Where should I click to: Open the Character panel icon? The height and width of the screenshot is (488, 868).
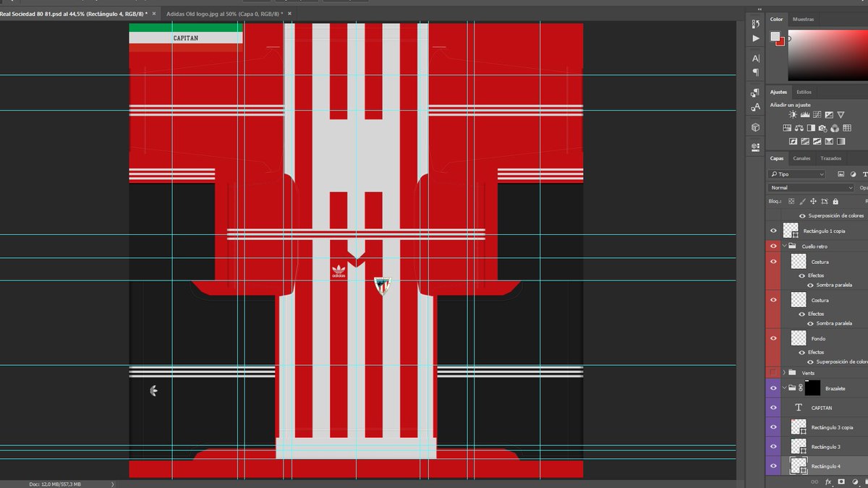(x=756, y=59)
